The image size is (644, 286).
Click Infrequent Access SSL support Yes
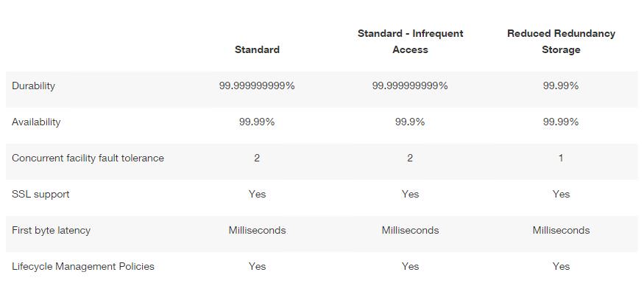410,195
